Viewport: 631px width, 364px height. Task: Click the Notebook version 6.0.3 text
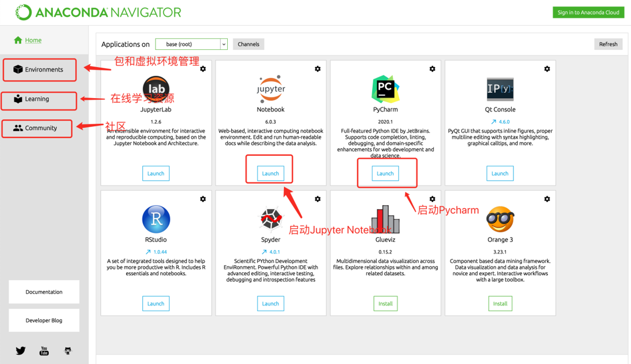point(270,122)
